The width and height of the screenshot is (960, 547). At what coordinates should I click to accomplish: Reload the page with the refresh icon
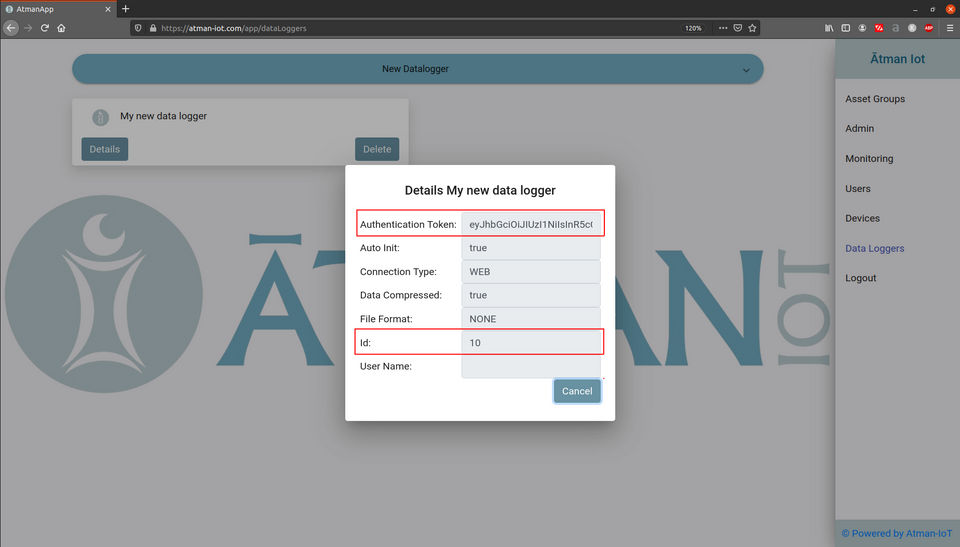(x=45, y=28)
